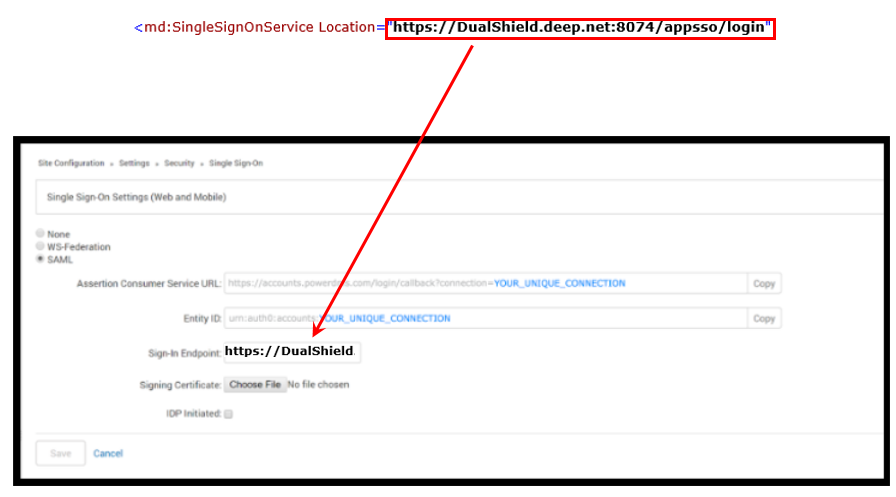The image size is (896, 497).
Task: Select the SAML radio option
Action: pos(40,259)
